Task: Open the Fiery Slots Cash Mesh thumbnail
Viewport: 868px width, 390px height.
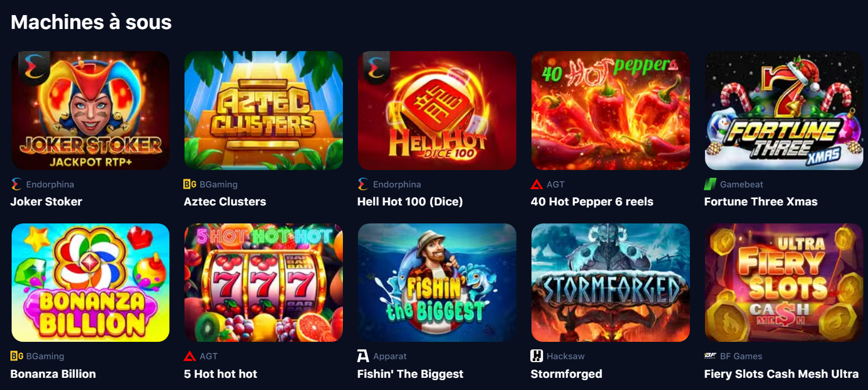Action: click(x=784, y=283)
